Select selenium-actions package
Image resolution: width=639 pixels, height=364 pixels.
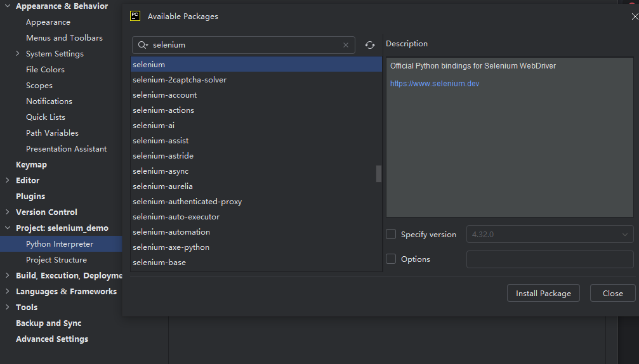point(256,110)
